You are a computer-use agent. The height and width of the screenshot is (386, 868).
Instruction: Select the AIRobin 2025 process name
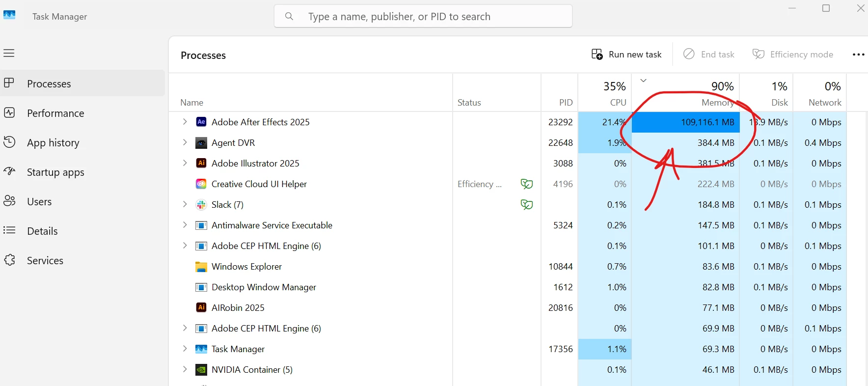(x=238, y=308)
